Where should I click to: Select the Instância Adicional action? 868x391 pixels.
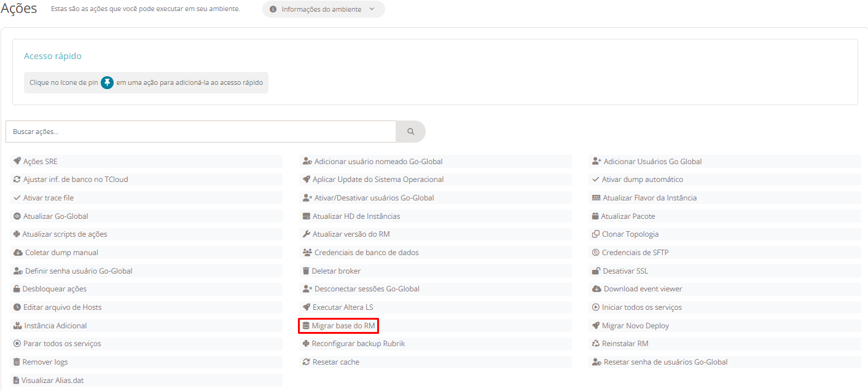coord(146,326)
